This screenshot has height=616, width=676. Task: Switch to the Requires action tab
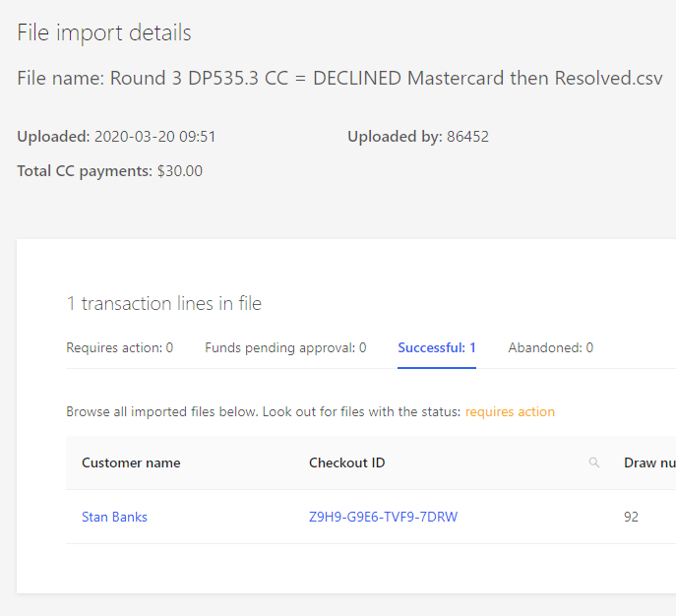(x=119, y=347)
